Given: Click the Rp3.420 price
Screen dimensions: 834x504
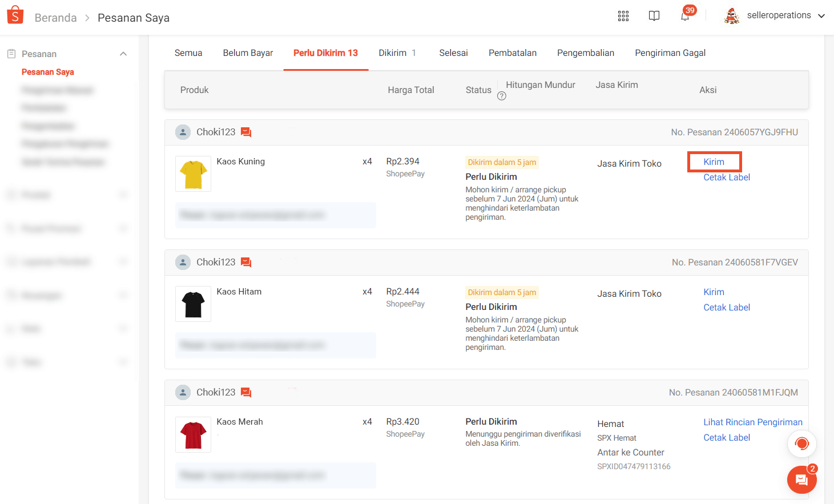Looking at the screenshot, I should tap(403, 422).
